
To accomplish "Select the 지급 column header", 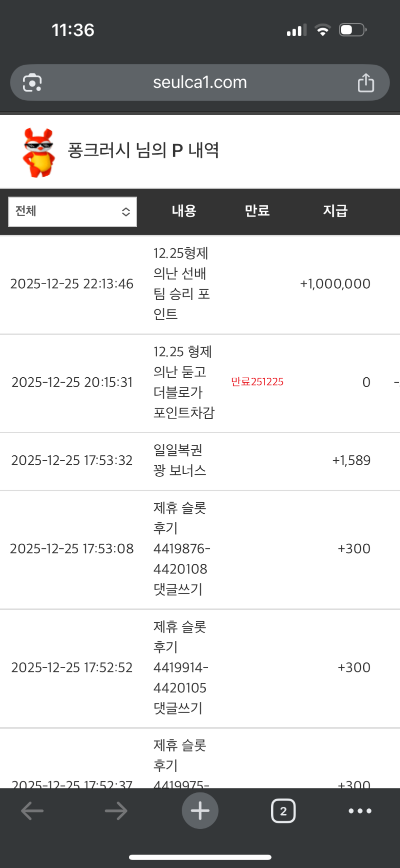I will pos(335,211).
